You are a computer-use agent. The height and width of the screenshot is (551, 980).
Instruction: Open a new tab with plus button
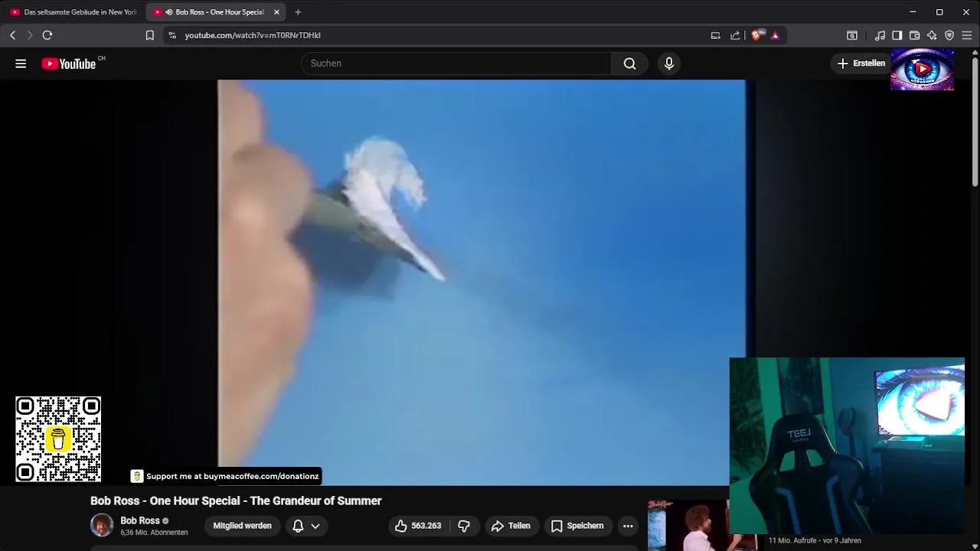298,12
